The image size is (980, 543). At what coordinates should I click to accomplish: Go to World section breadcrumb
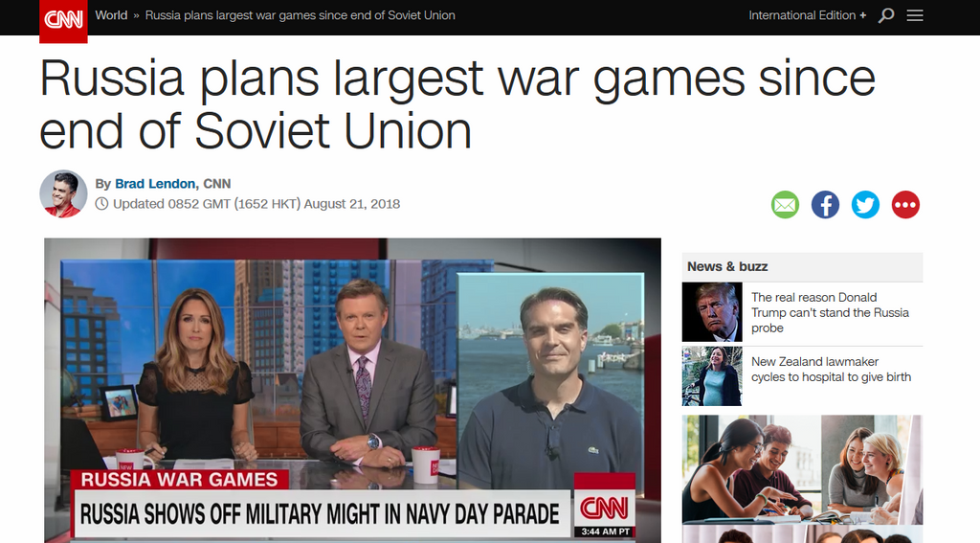coord(111,15)
